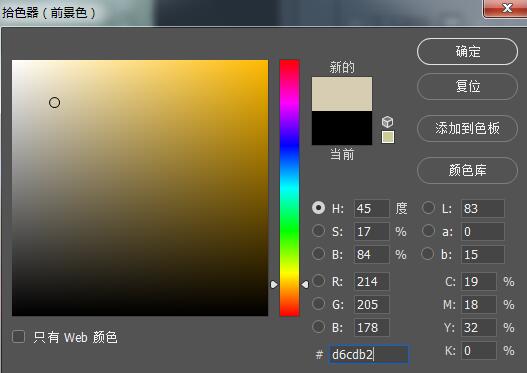Click the L field showing 83
This screenshot has height=373, width=527.
pyautogui.click(x=482, y=208)
